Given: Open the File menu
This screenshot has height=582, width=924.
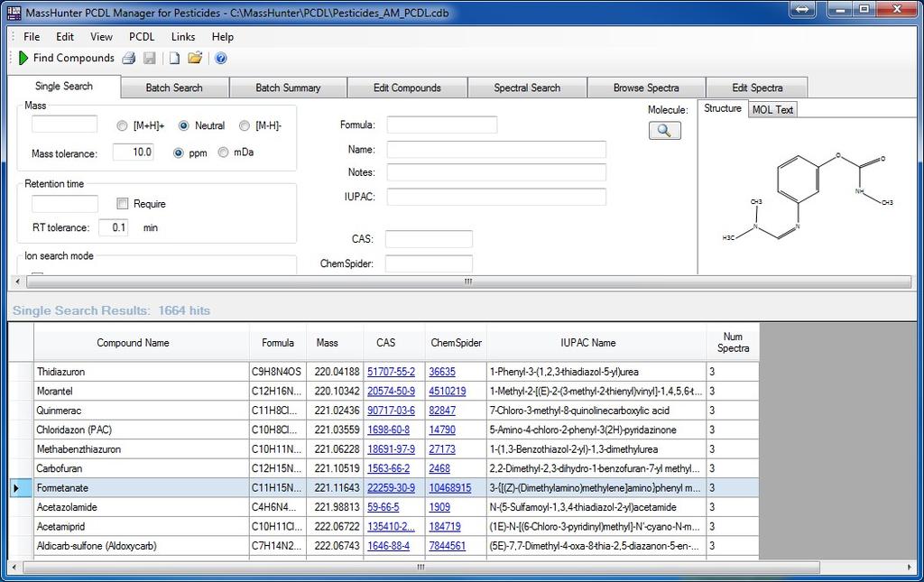Looking at the screenshot, I should 32,36.
